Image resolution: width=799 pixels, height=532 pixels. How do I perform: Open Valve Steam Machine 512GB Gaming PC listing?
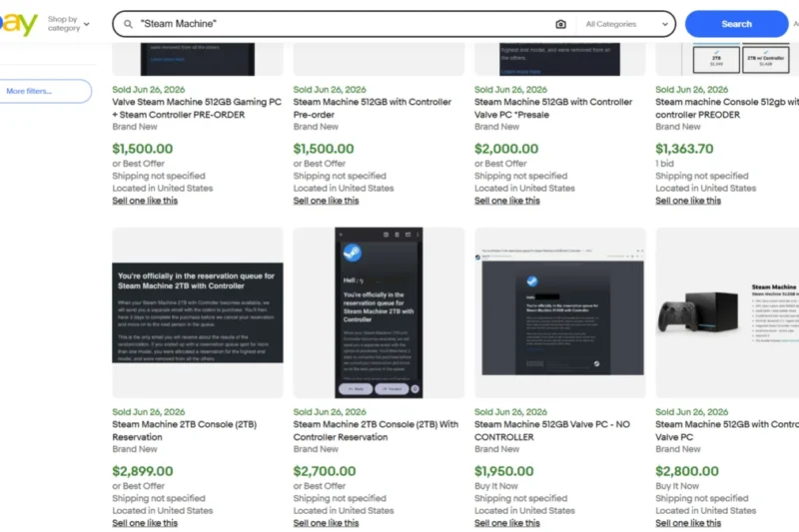coord(197,108)
